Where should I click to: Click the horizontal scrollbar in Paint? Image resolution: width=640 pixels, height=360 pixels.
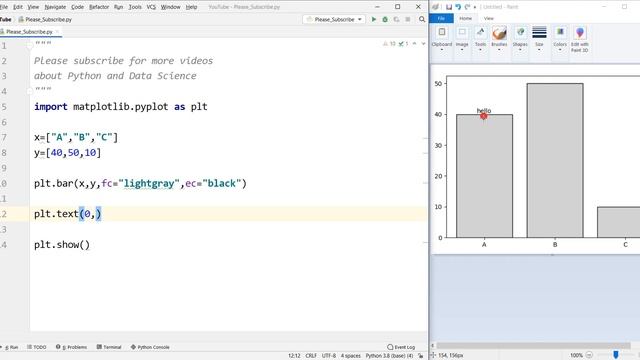pyautogui.click(x=533, y=345)
